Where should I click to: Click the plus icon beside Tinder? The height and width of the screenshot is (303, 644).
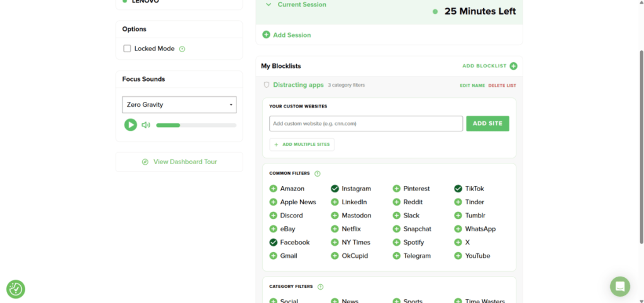pyautogui.click(x=458, y=202)
